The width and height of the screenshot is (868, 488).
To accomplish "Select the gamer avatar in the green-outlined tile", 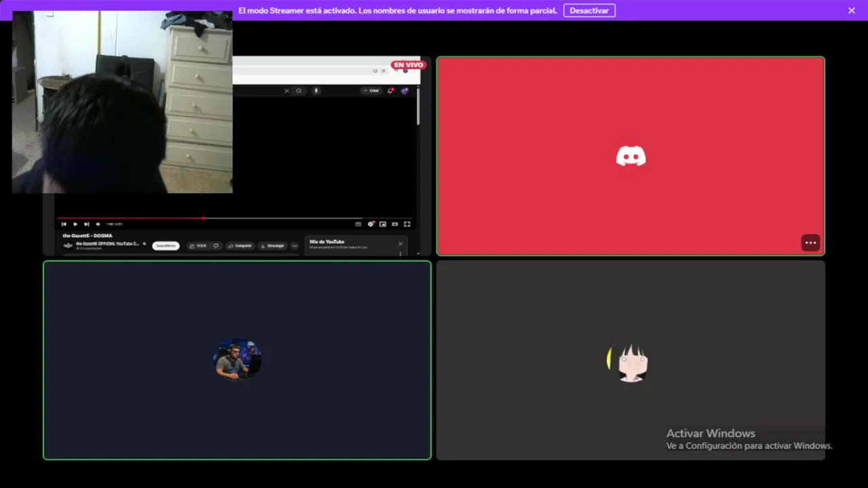I will 237,360.
